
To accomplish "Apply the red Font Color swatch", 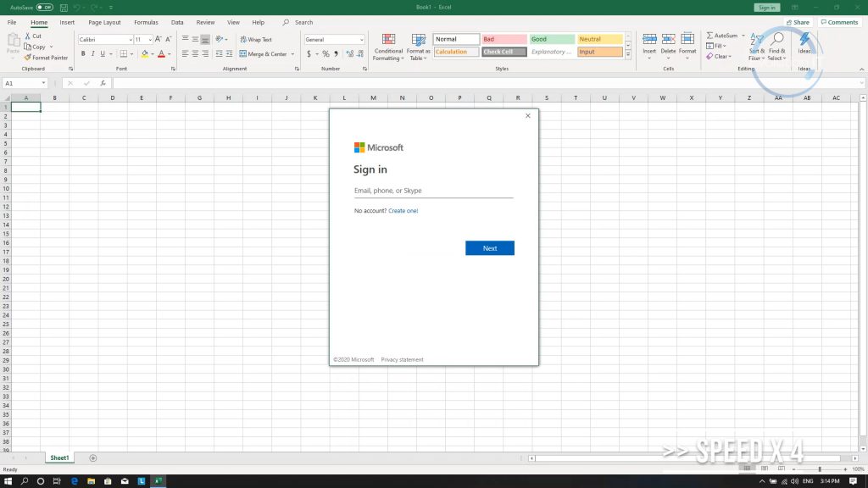I will 162,54.
